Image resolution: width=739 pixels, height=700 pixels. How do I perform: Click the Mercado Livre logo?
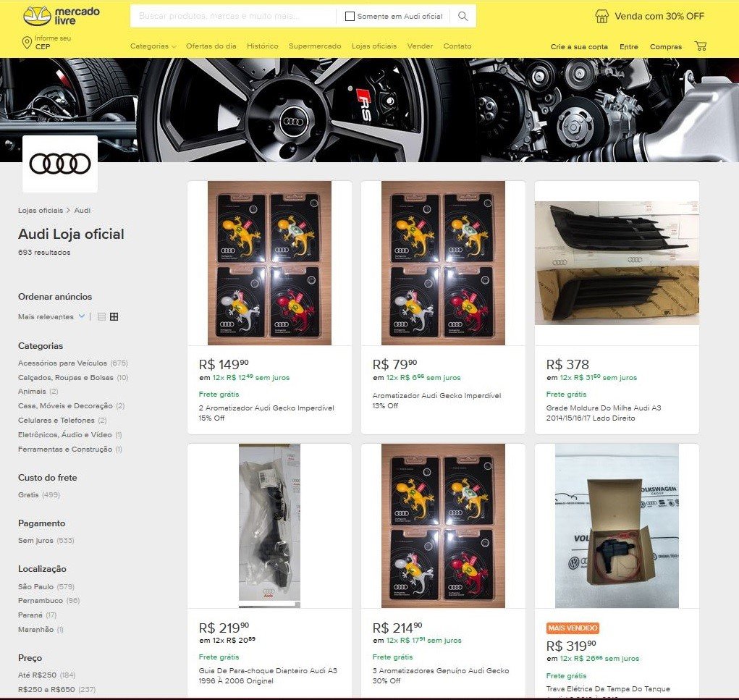pyautogui.click(x=61, y=16)
